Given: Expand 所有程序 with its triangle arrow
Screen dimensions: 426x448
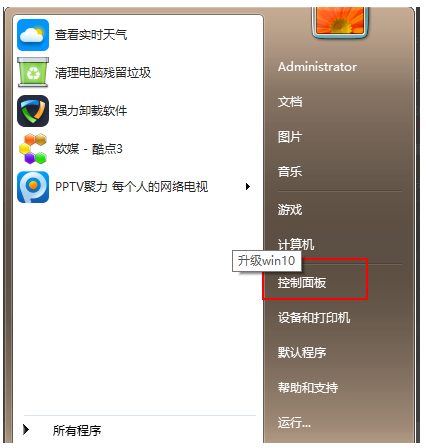Looking at the screenshot, I should point(26,429).
